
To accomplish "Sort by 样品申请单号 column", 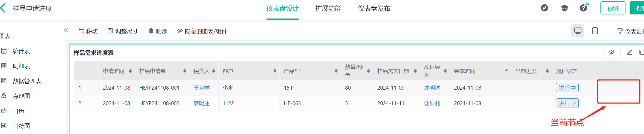I will coord(185,71).
